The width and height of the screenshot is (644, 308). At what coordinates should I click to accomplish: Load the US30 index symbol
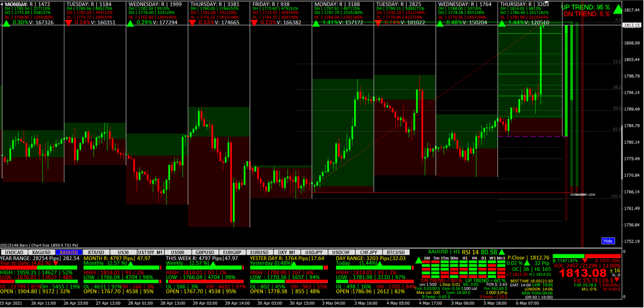tap(123, 252)
